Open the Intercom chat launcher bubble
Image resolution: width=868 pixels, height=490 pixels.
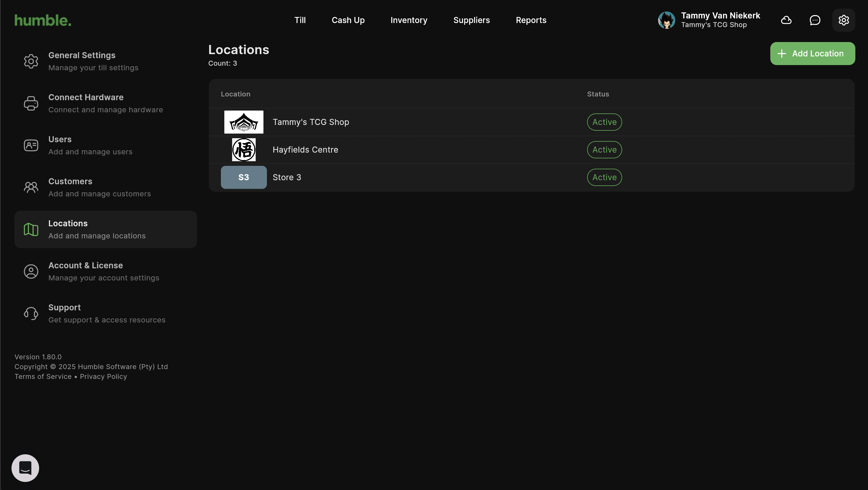[x=25, y=468]
